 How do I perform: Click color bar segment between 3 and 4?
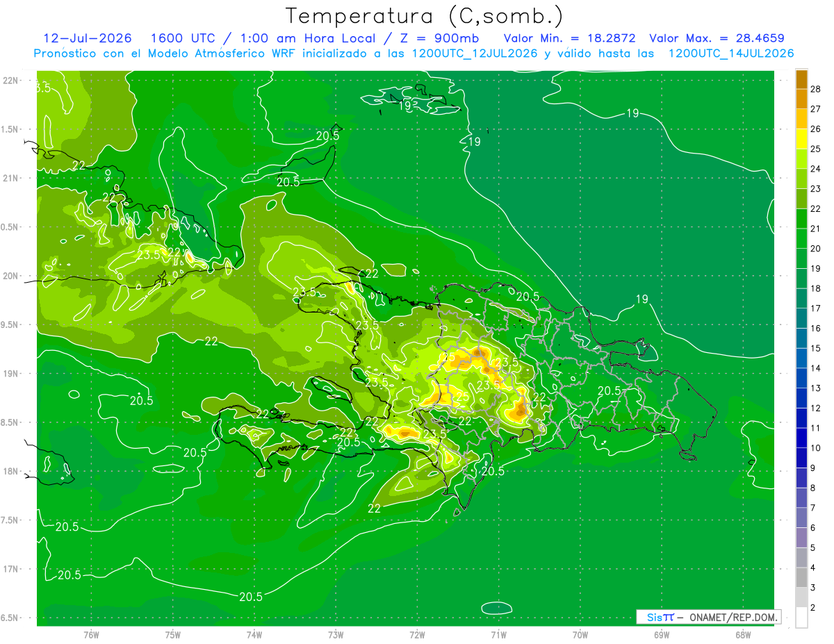801,578
